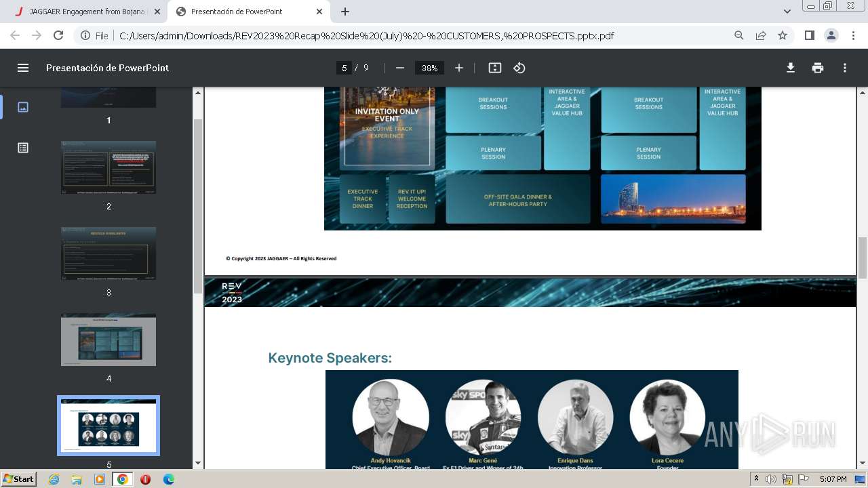Viewport: 868px width, 488px height.
Task: Open a new browser tab
Action: click(345, 12)
